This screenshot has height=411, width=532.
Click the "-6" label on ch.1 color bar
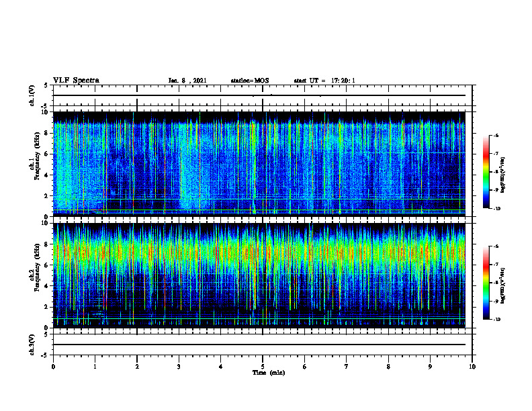pyautogui.click(x=496, y=136)
